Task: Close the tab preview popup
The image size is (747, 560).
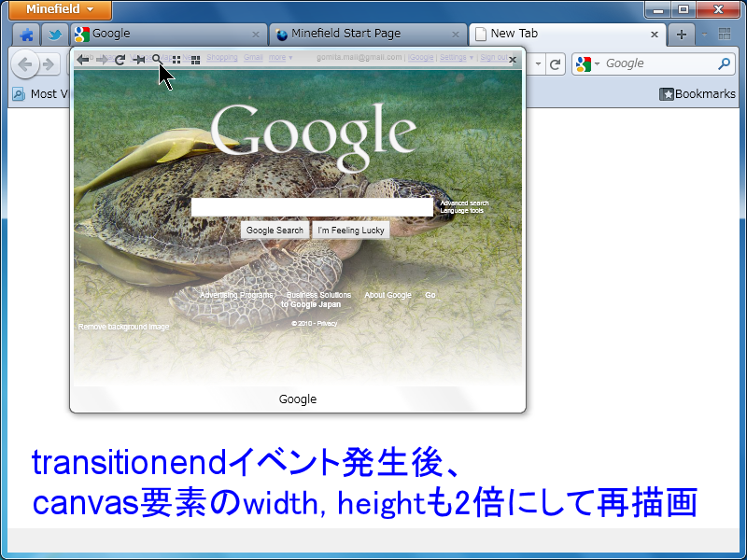Action: (513, 60)
